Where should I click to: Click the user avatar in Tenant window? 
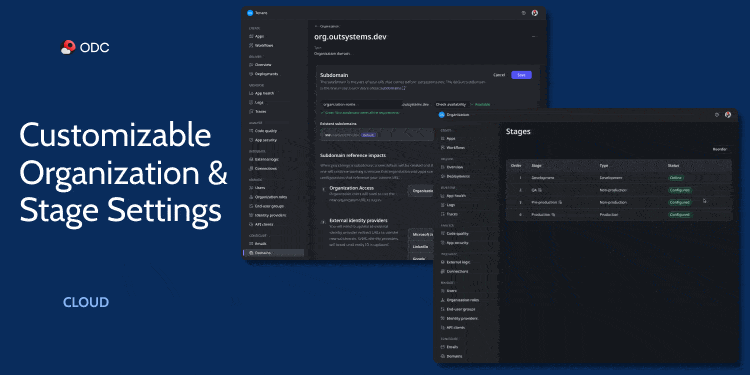click(x=535, y=13)
